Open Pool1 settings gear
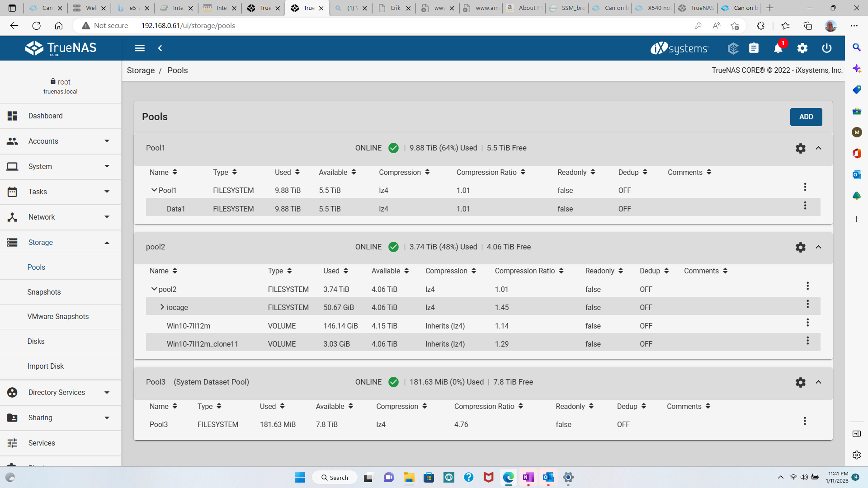Screen dimensions: 868x488 tap(801, 148)
